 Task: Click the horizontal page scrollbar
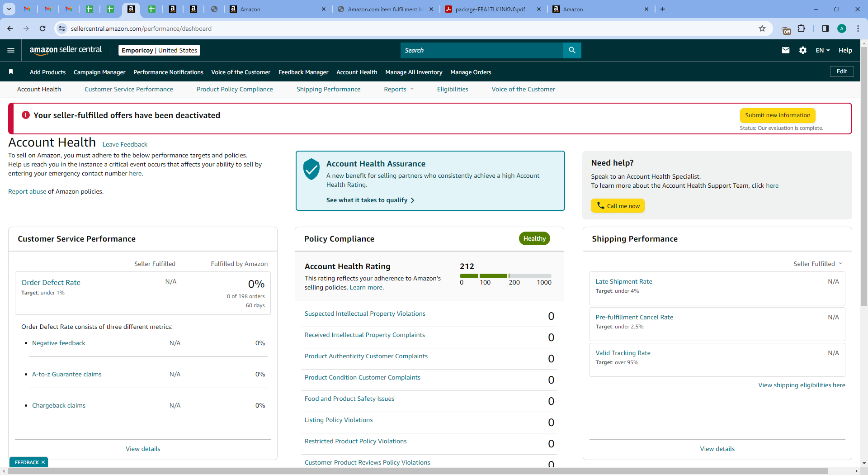click(x=418, y=471)
